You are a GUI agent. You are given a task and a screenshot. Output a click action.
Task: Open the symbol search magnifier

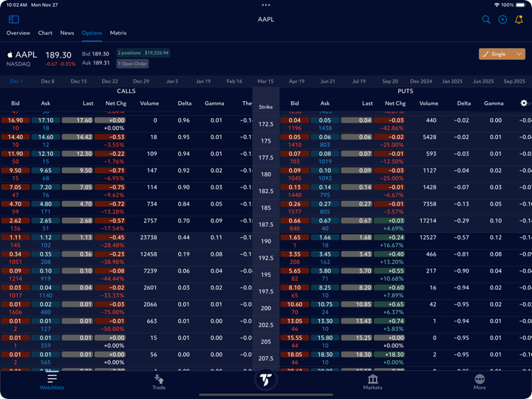tap(486, 20)
